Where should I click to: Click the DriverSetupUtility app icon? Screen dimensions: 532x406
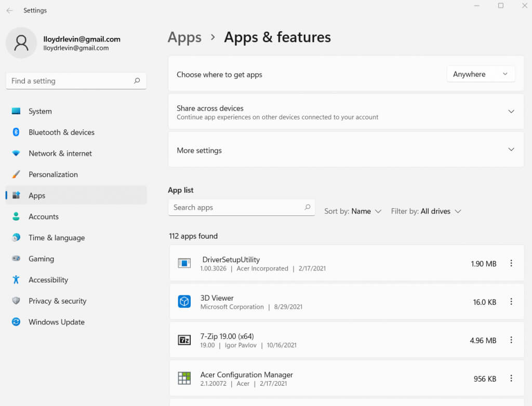pos(184,263)
